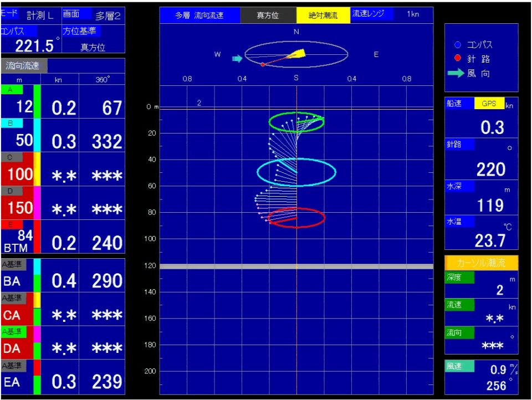This screenshot has width=532, height=400.
Task: Click the 風向 legend arrow
Action: (x=456, y=73)
